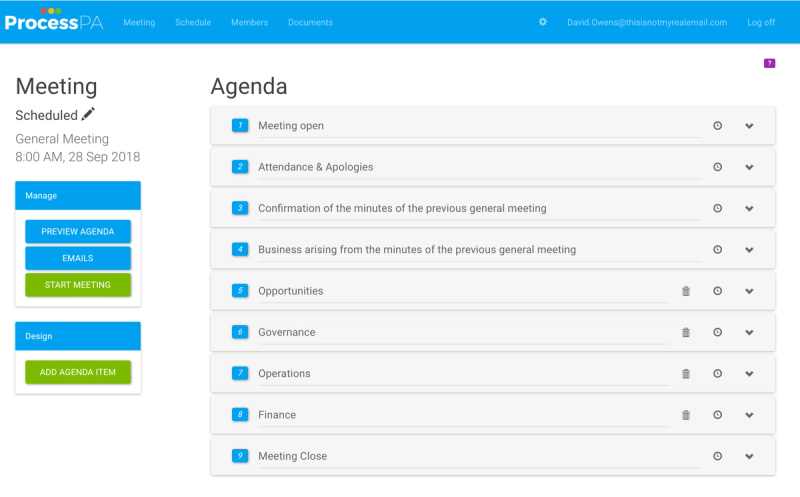800x497 pixels.
Task: Click item number 2 badge
Action: pyautogui.click(x=240, y=166)
